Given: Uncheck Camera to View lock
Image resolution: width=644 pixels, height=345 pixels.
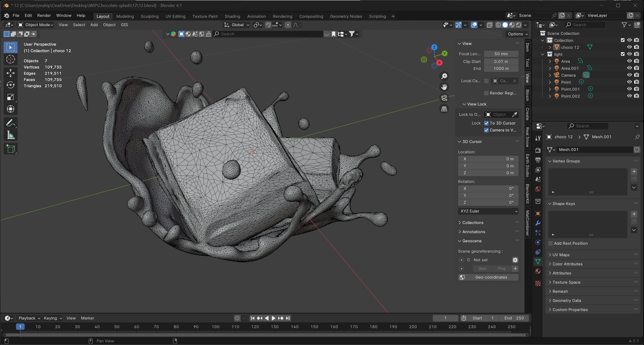Looking at the screenshot, I should [x=486, y=130].
